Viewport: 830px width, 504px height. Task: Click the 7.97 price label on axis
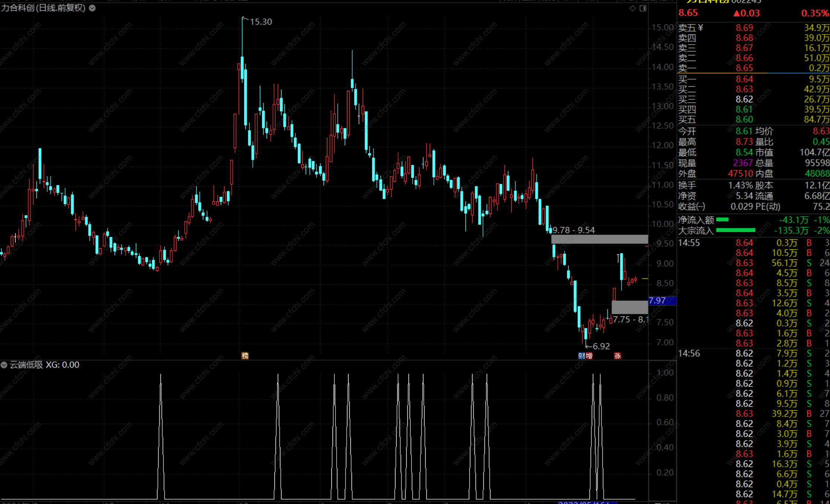(x=658, y=300)
